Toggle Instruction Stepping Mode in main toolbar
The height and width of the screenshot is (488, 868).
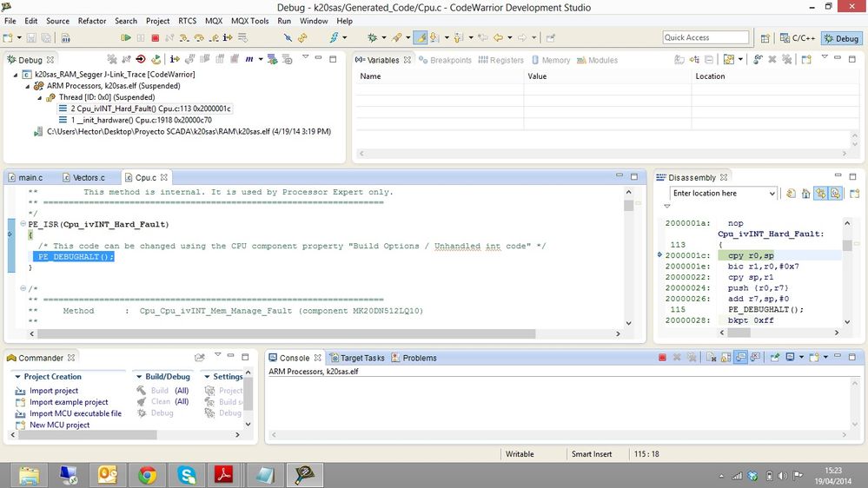pyautogui.click(x=228, y=37)
